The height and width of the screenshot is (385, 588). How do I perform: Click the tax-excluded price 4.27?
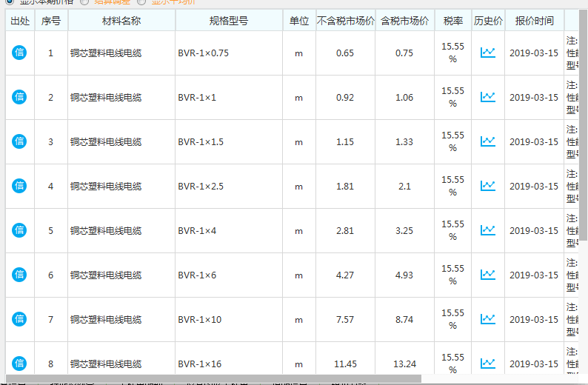tap(345, 275)
